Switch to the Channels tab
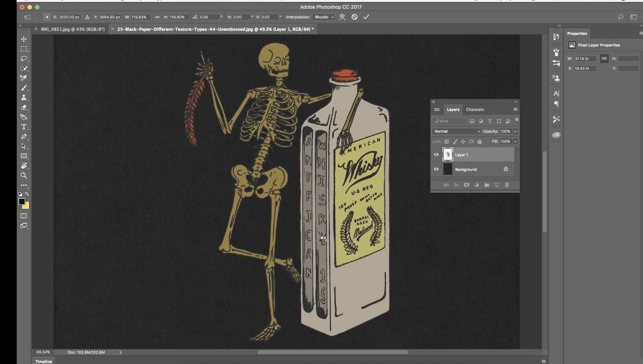This screenshot has height=364, width=643. pyautogui.click(x=474, y=109)
